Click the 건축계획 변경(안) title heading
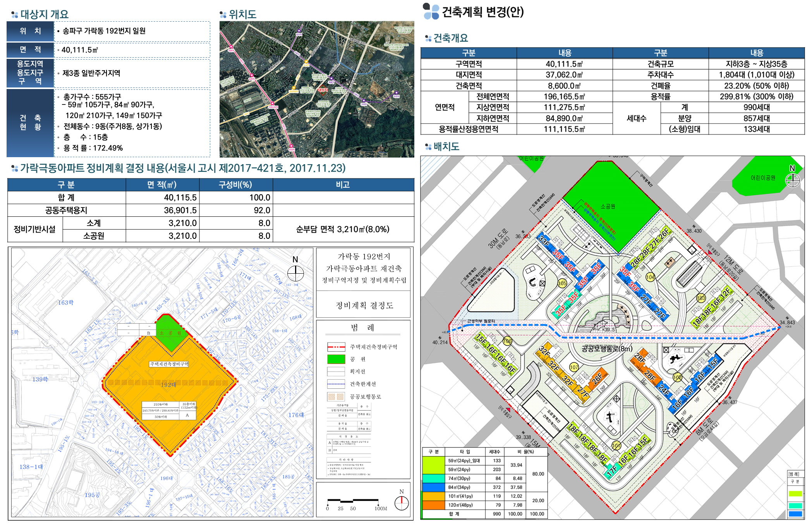 click(482, 12)
